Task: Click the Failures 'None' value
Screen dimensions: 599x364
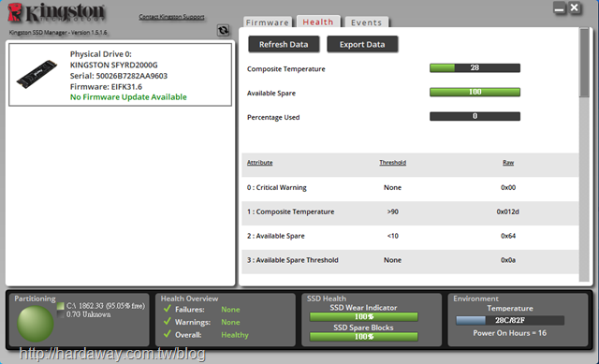Action: point(230,310)
